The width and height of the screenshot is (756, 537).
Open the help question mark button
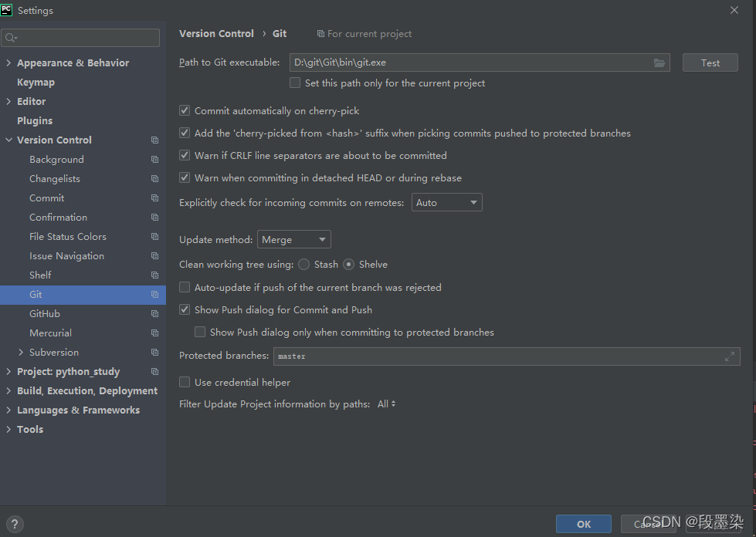pyautogui.click(x=15, y=524)
